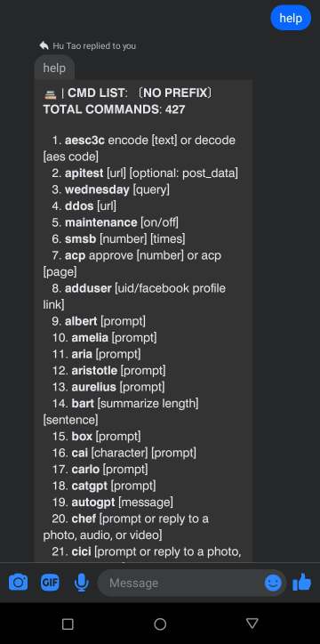The image size is (320, 644).
Task: Tap the TOTAL COMMANDS: 427 text
Action: tap(114, 109)
